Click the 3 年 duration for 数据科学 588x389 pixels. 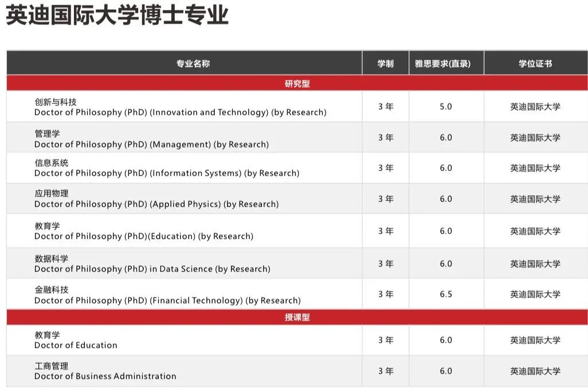click(386, 264)
